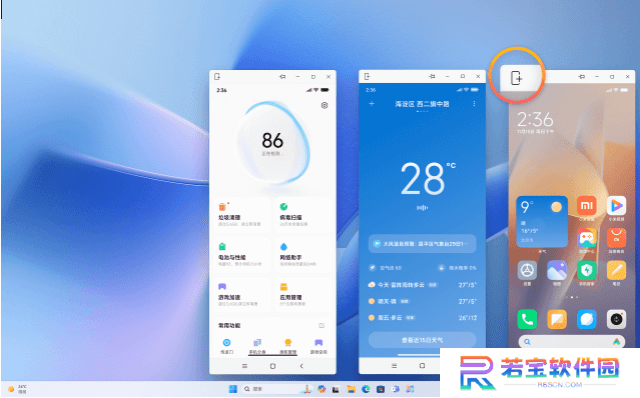Screen dimensions: 640x398
Task: Launch the green Phone app icon
Action: pos(527,319)
